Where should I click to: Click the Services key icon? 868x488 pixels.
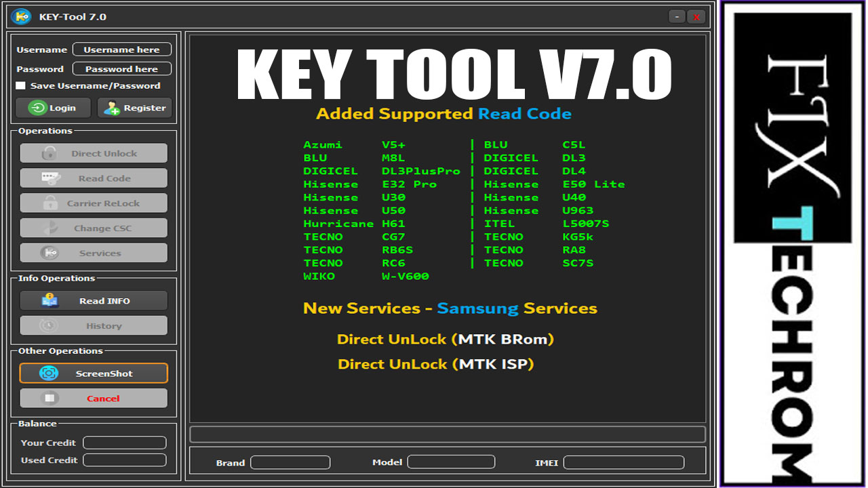tap(50, 253)
